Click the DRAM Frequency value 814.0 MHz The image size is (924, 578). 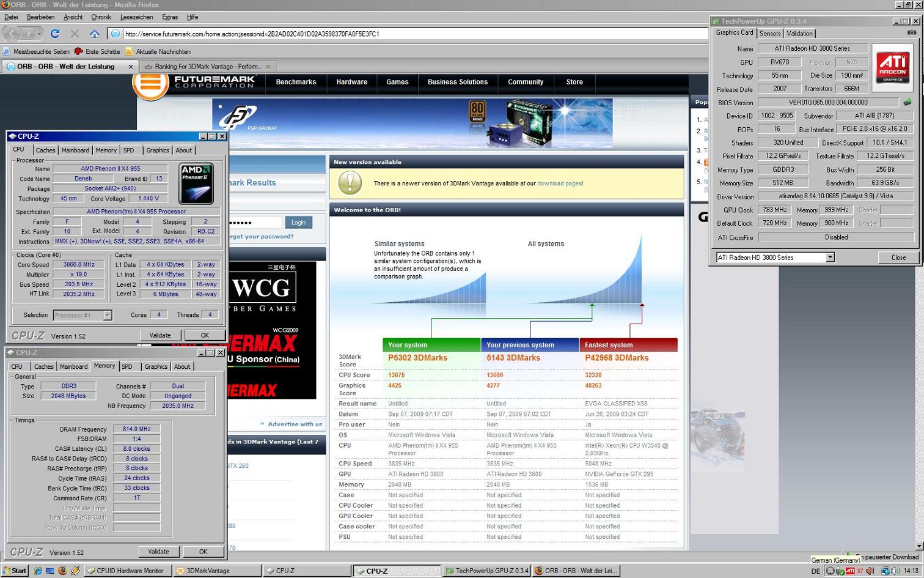pos(136,429)
